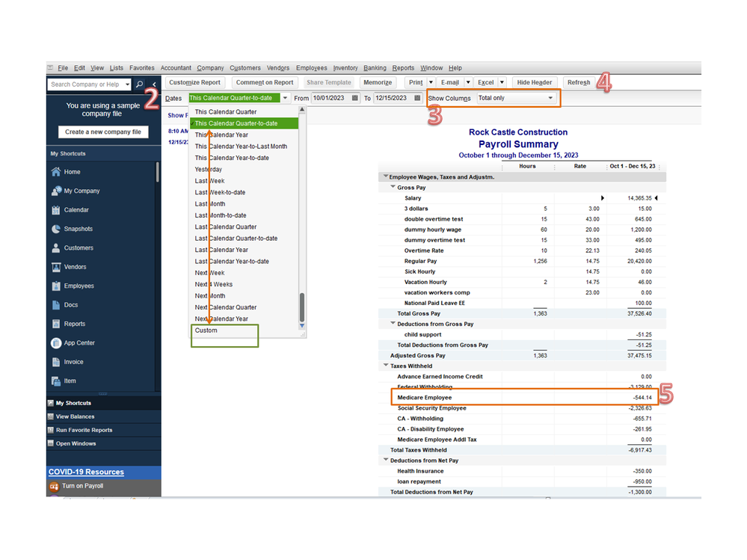Click the Excel button
This screenshot has width=747, height=560.
pos(485,82)
